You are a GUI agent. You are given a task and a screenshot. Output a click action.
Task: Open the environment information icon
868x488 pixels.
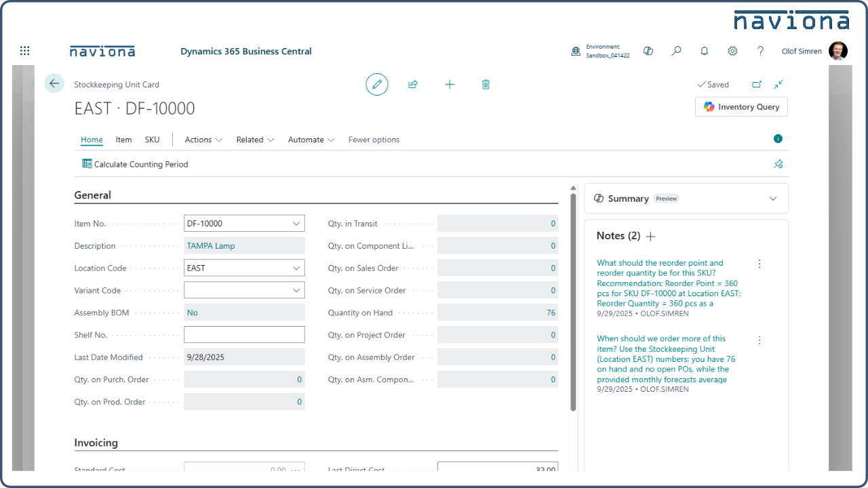point(575,51)
